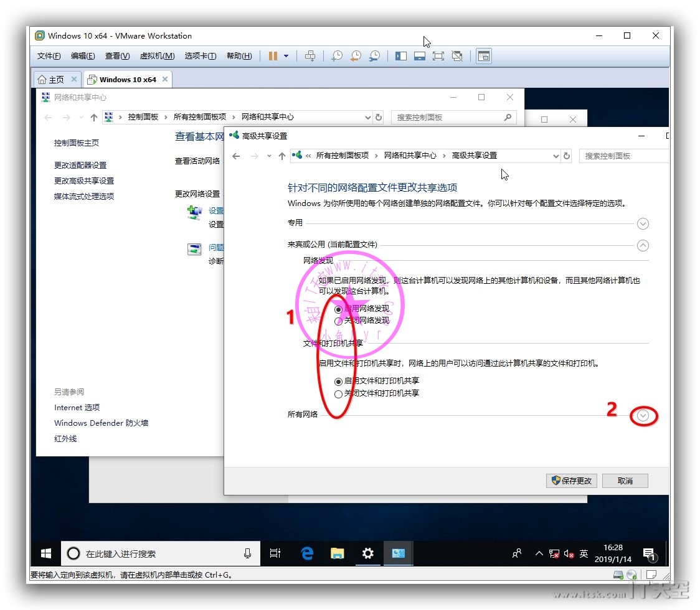Screen dimensions: 700x610
Task: Click the revert to snapshot toolbar icon
Action: click(356, 56)
